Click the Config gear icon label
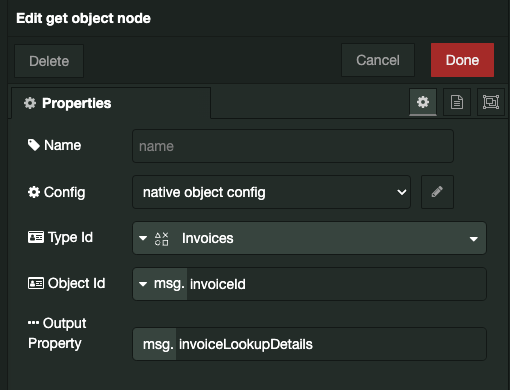Viewport: 510px width, 390px height. point(34,192)
